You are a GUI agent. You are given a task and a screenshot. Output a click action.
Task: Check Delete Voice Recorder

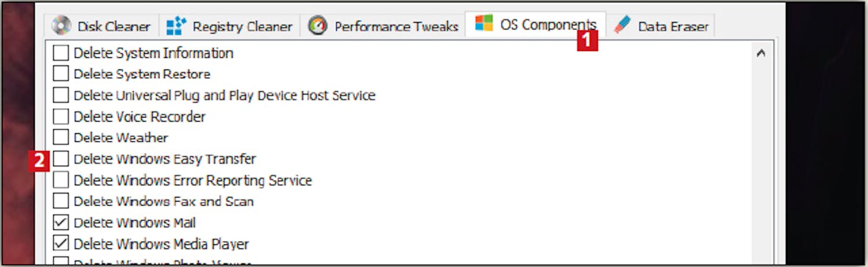point(61,116)
